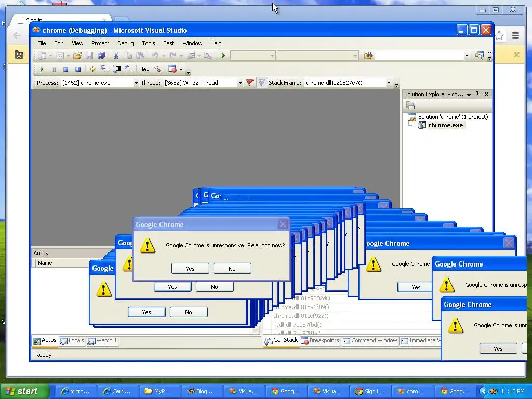Viewport: 532px width, 399px height.
Task: Toggle Hex display in debug toolbar
Action: [x=144, y=69]
